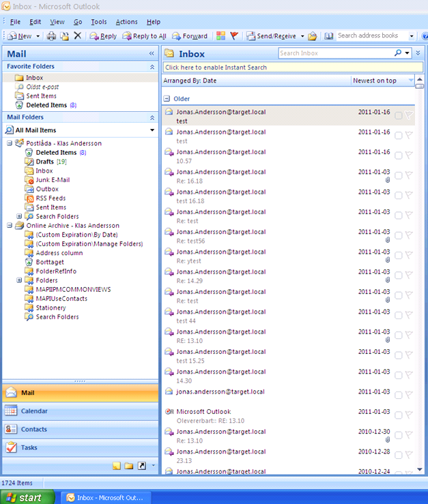Click in the Search Inbox field
This screenshot has height=504, width=428.
click(x=334, y=53)
